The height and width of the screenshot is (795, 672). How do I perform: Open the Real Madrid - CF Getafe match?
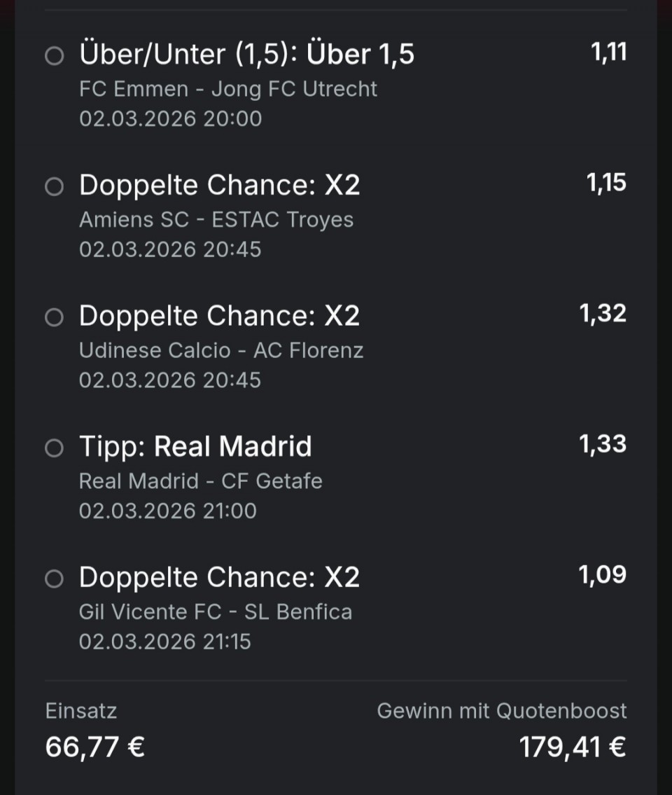point(200,481)
